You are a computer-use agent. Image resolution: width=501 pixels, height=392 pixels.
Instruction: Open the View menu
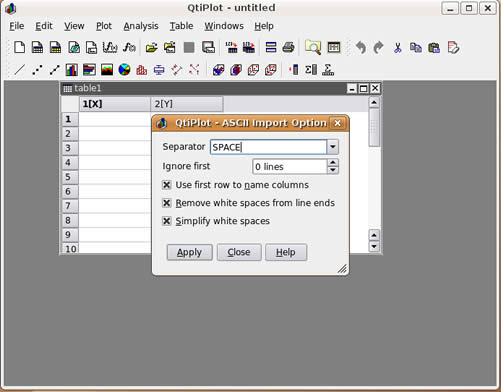coord(74,26)
